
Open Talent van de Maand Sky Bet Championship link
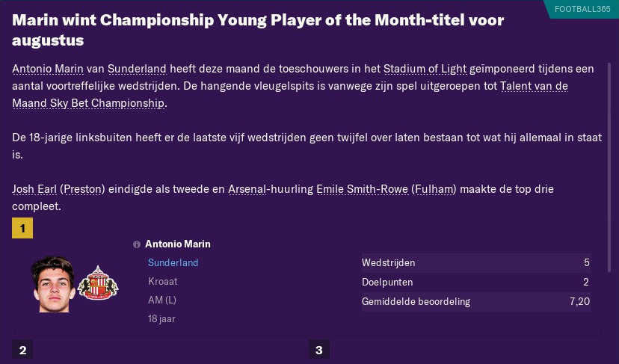click(x=535, y=86)
